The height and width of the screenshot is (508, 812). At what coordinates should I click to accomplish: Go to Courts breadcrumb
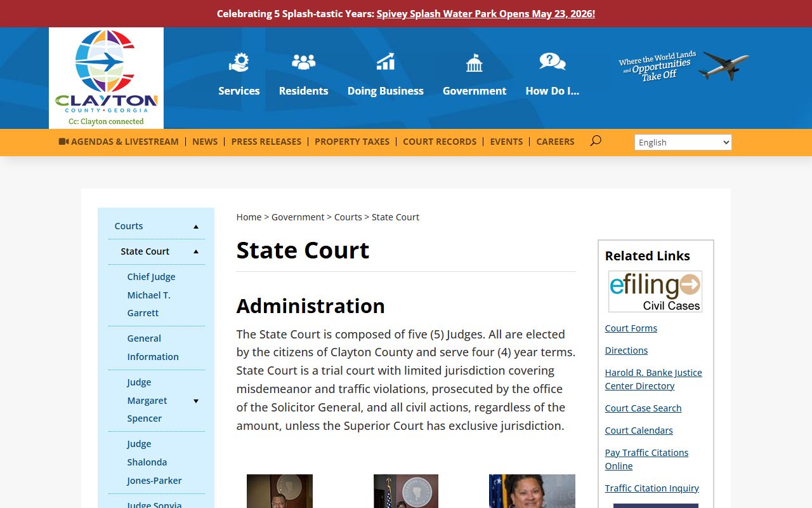point(348,217)
